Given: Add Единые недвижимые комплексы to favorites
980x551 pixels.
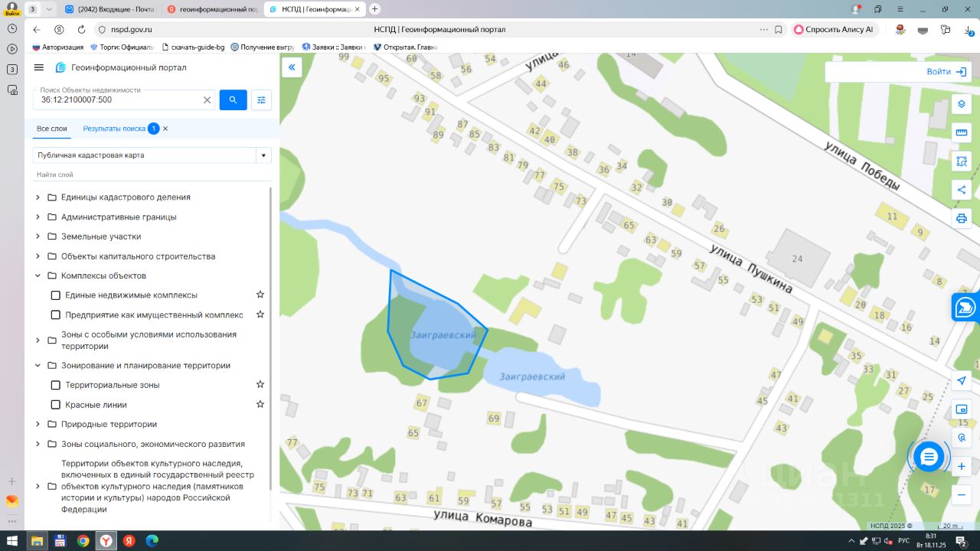Looking at the screenshot, I should 260,295.
